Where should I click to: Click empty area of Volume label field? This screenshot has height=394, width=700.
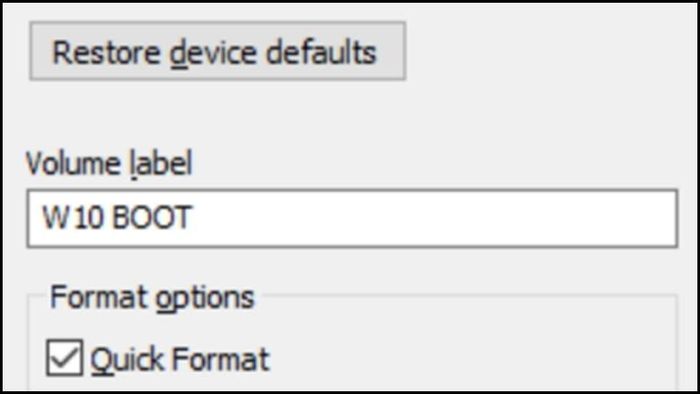[x=433, y=218]
